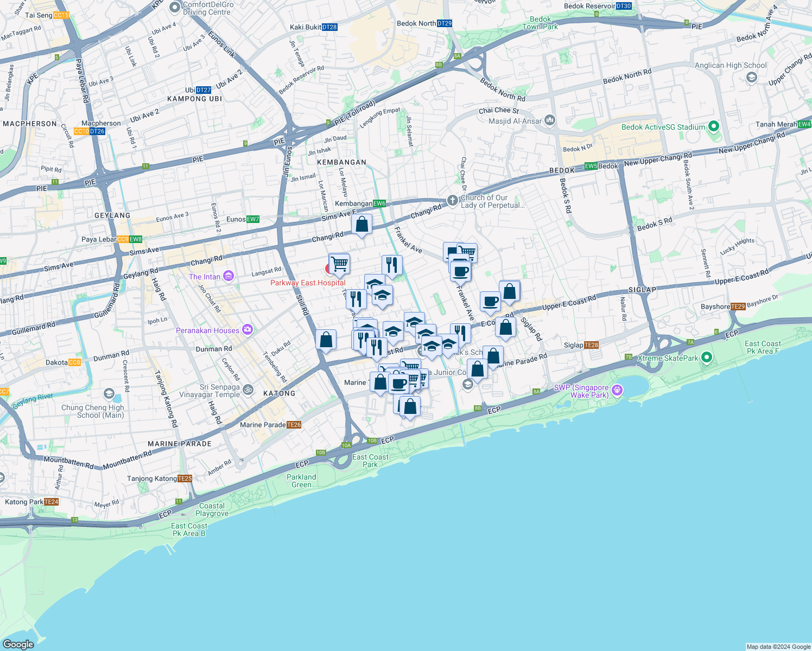Click the ComfortDelGro Driving Centre icon
Image resolution: width=812 pixels, height=651 pixels.
click(175, 7)
